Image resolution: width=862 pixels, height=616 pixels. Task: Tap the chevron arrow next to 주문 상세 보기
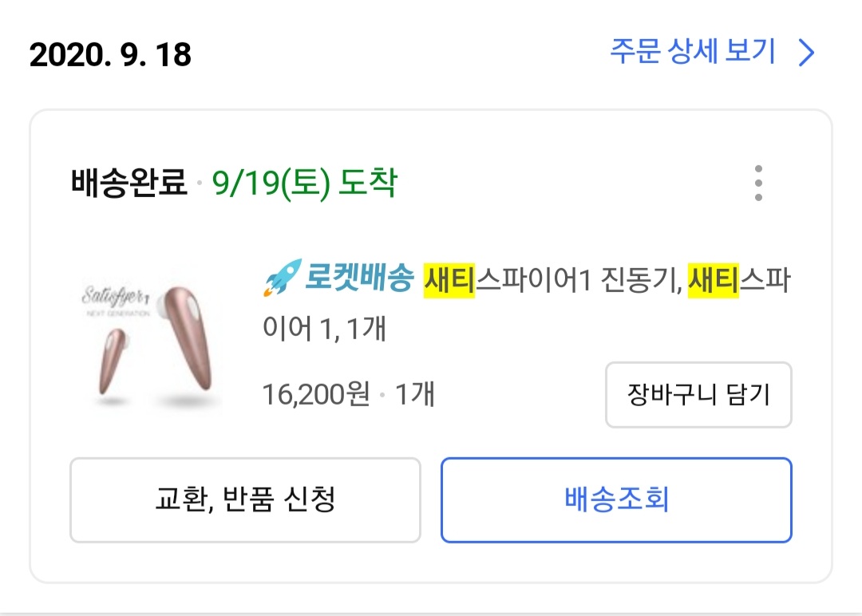click(807, 53)
